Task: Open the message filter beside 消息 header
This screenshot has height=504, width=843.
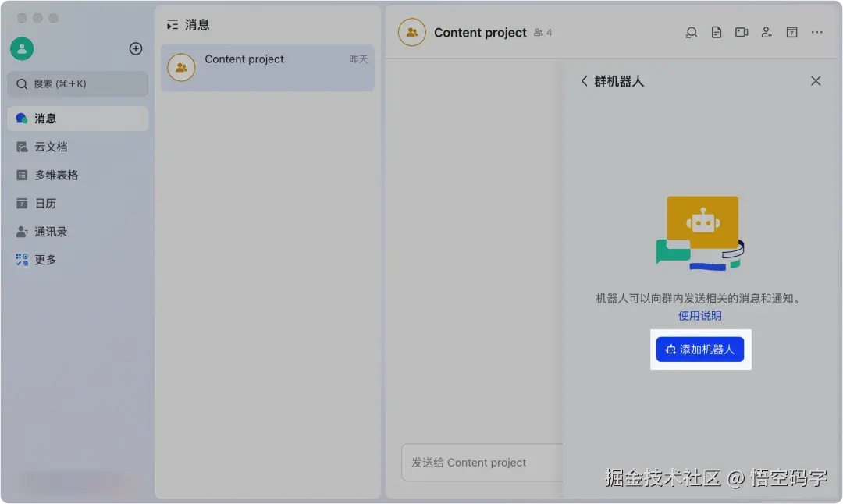Action: click(173, 24)
